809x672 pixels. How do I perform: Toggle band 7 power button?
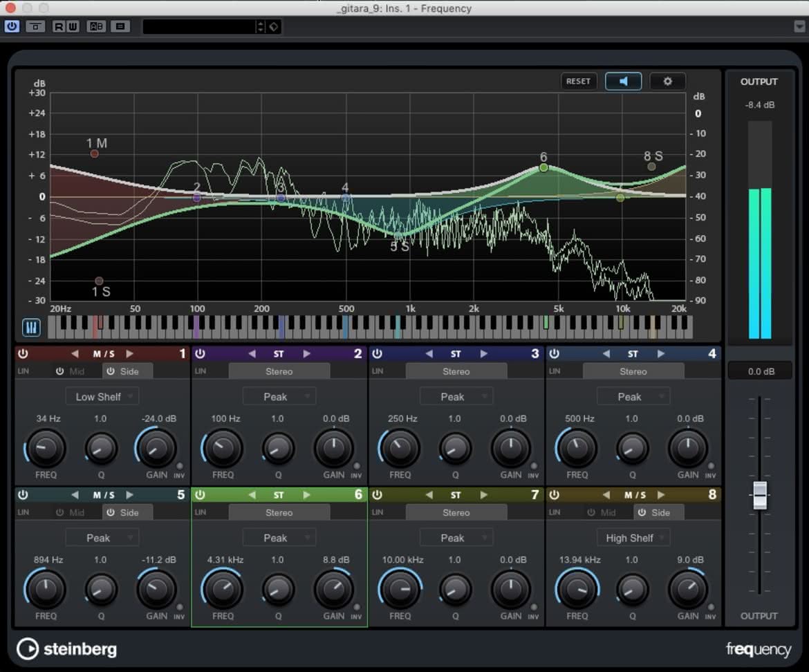(377, 495)
